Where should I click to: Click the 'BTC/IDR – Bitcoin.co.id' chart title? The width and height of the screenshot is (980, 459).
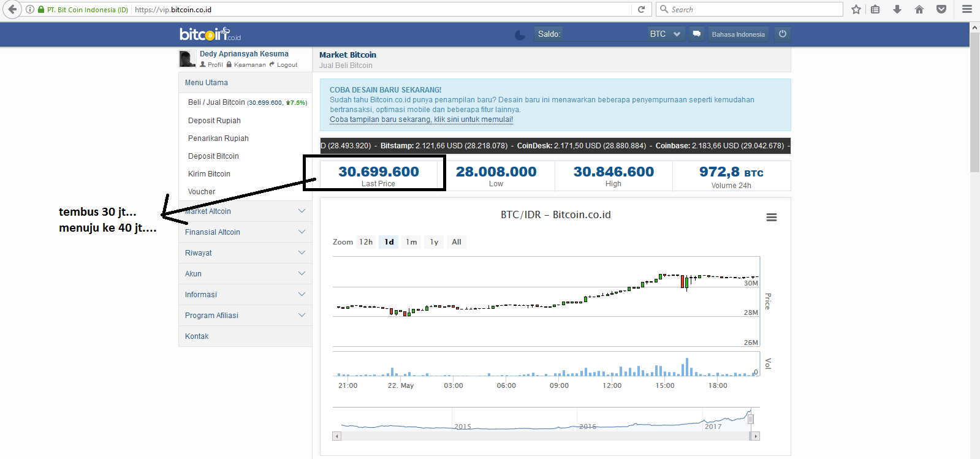coord(556,214)
